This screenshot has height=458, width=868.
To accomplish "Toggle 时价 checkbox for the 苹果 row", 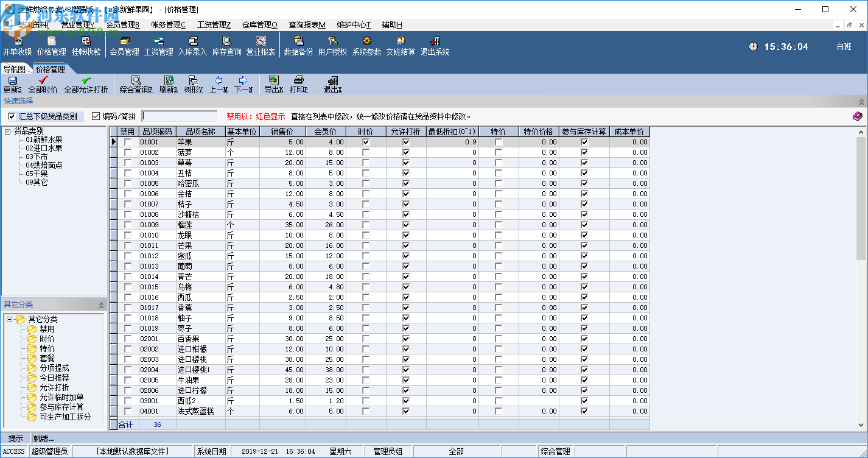I will tap(366, 142).
